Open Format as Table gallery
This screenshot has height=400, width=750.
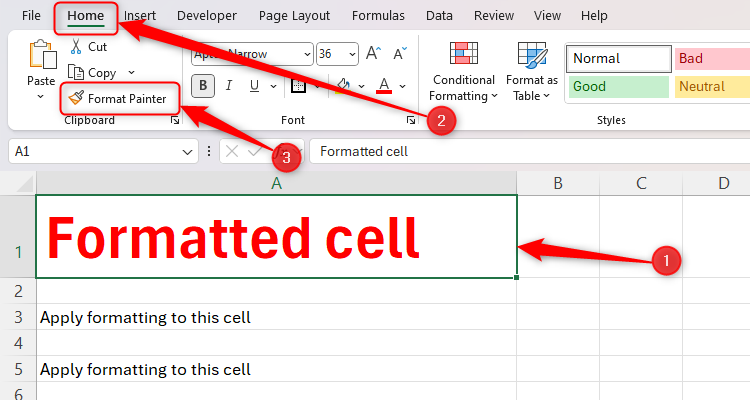[532, 72]
